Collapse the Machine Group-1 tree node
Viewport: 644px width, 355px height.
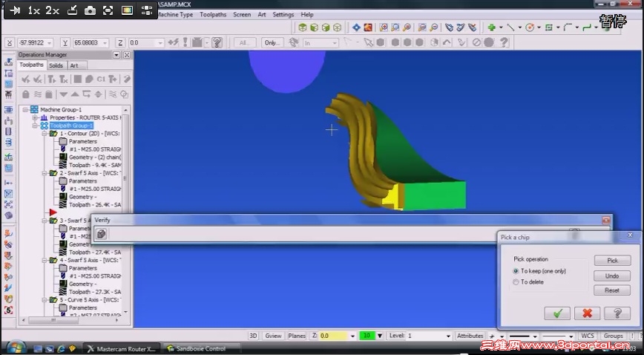(x=25, y=109)
